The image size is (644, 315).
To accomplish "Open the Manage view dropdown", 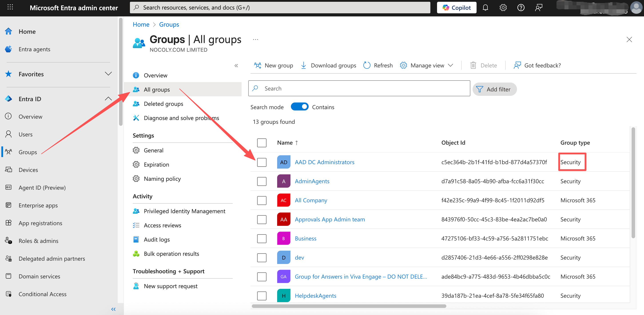I will coord(427,65).
